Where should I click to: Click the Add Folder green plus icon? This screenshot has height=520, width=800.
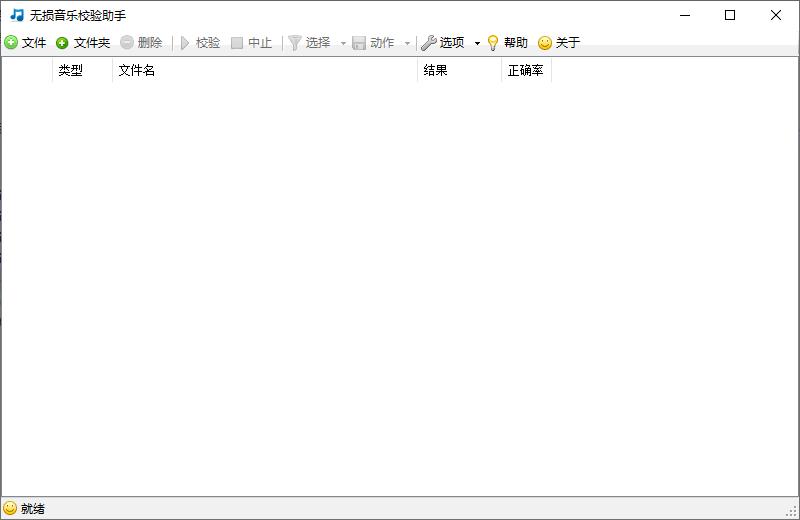(62, 43)
